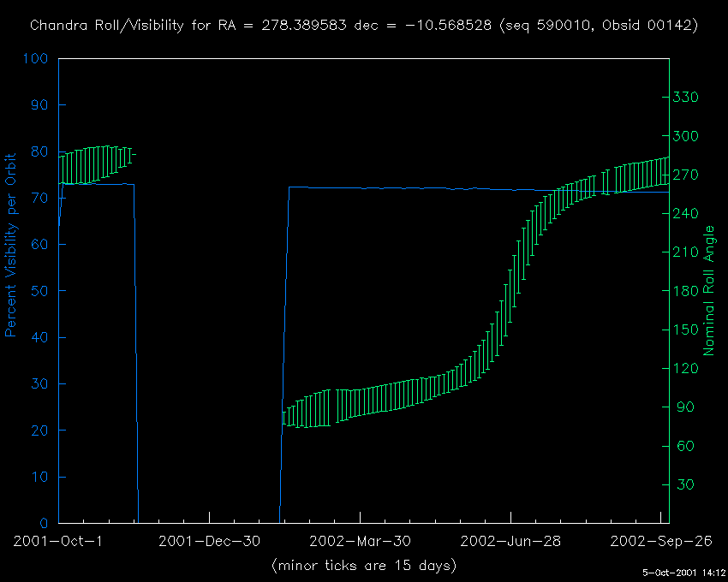Select the 2001-Oct-1 date label
The image size is (728, 582).
(58, 541)
